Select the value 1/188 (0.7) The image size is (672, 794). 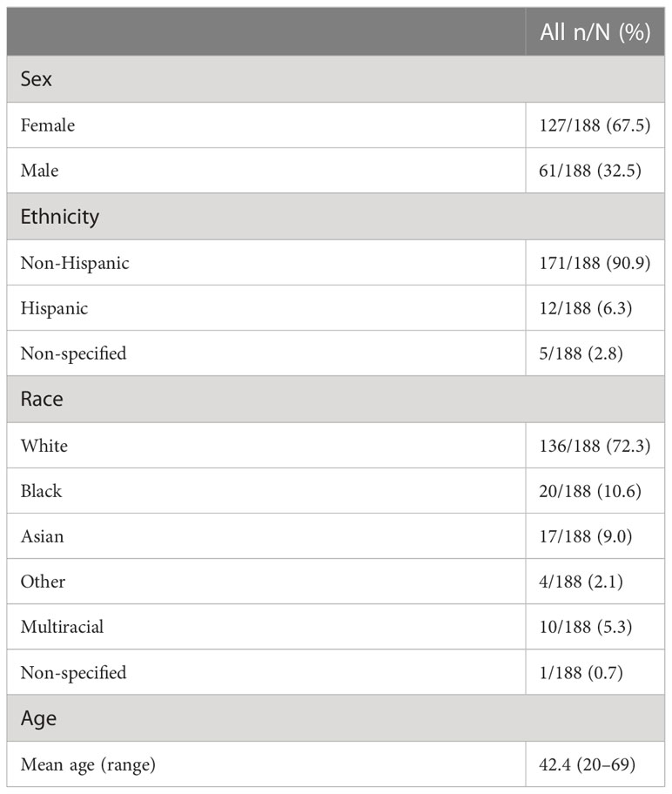[x=581, y=672]
